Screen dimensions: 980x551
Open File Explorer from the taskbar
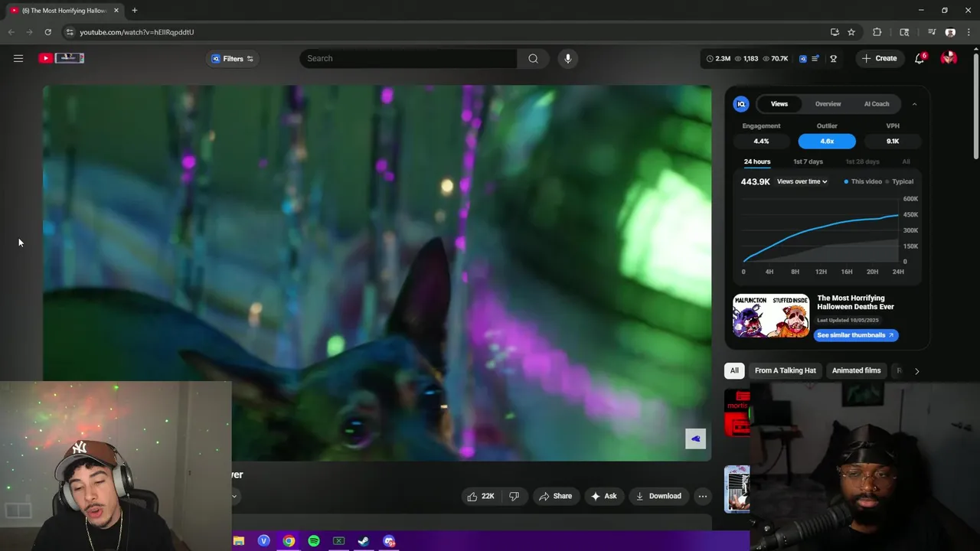239,541
